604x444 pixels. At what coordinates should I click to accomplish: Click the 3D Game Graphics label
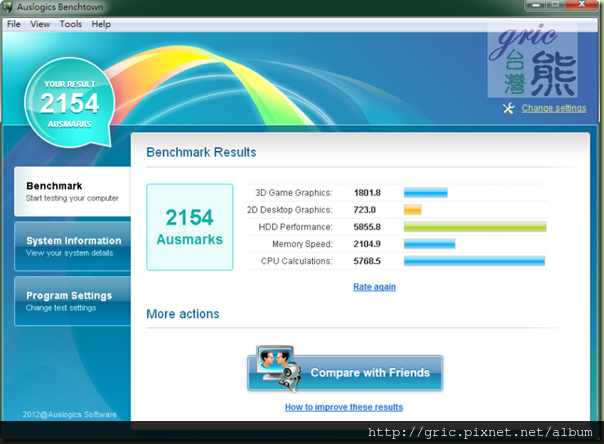click(294, 193)
